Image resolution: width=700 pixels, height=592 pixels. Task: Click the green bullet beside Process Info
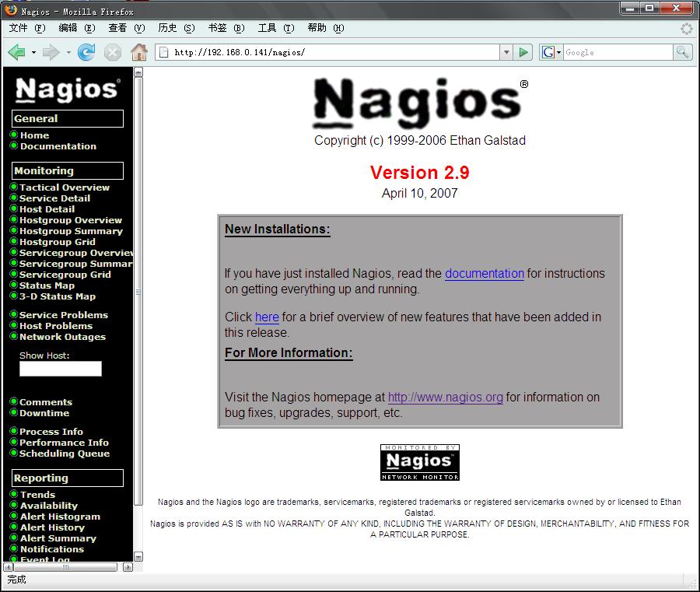(14, 431)
